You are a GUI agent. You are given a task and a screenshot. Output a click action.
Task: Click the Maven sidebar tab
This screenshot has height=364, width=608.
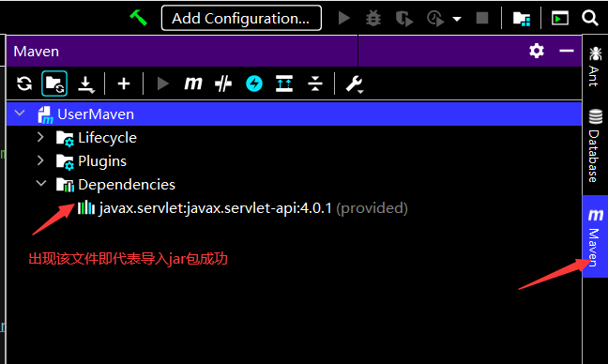595,236
